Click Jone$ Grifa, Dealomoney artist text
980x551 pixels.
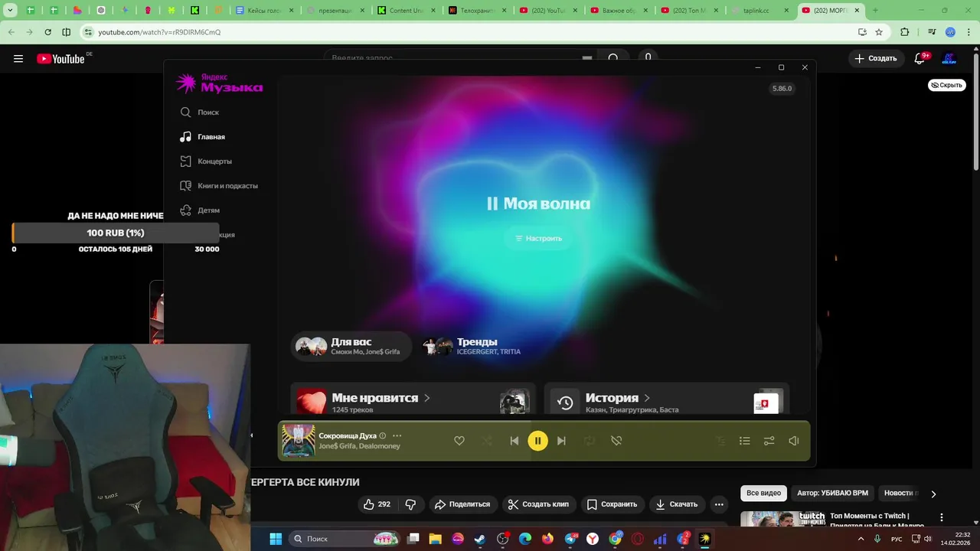click(x=359, y=446)
